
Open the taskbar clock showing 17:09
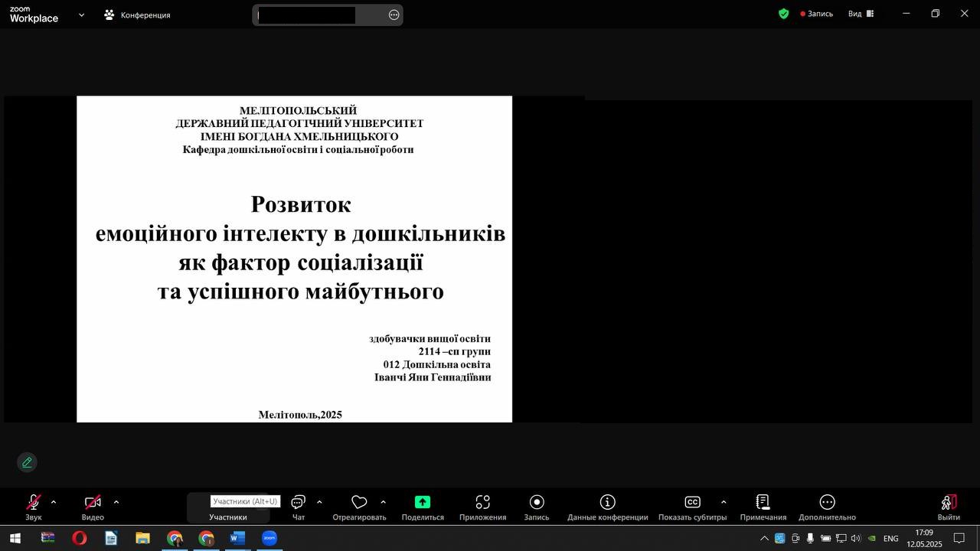924,538
